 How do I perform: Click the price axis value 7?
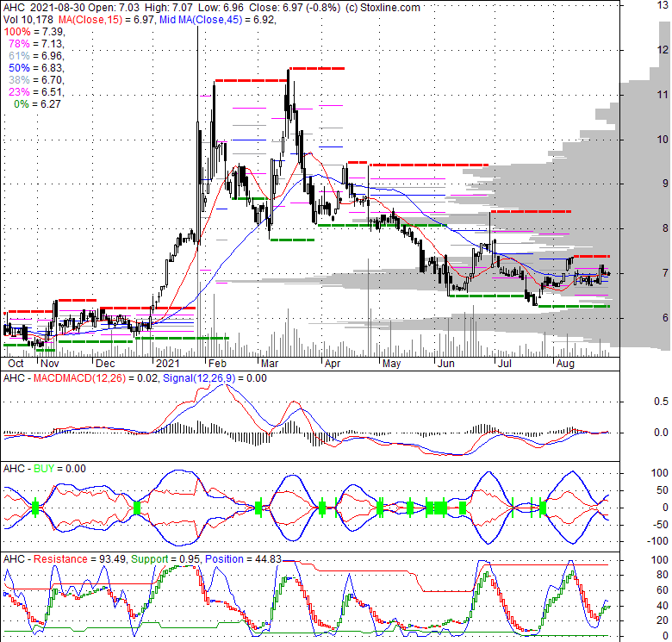(x=665, y=273)
